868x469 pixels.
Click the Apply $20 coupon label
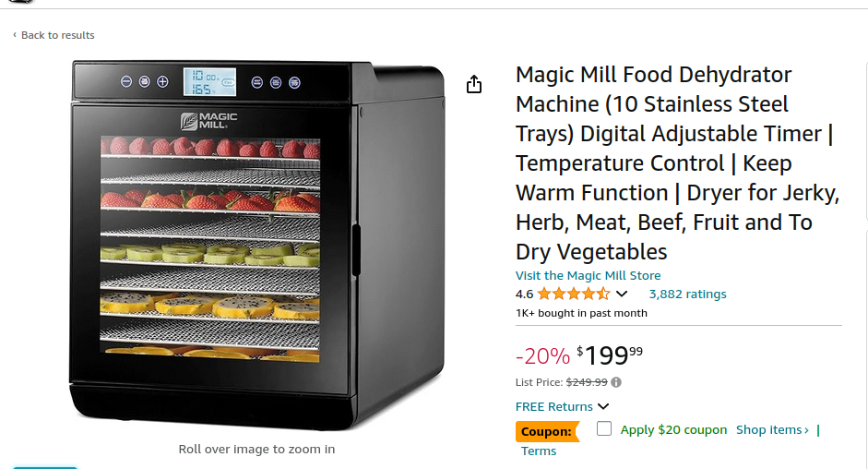[673, 430]
